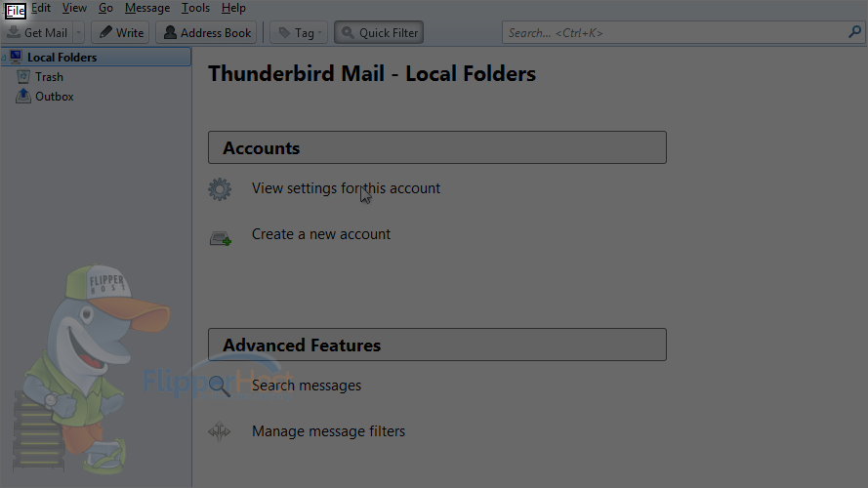Open the Go menu
The image size is (868, 488).
(105, 9)
